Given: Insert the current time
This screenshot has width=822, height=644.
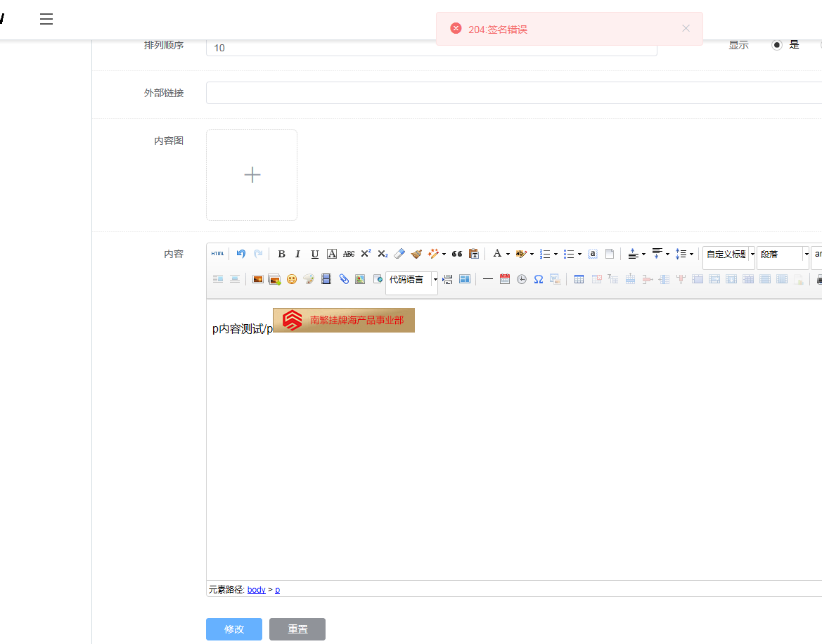Looking at the screenshot, I should click(521, 279).
